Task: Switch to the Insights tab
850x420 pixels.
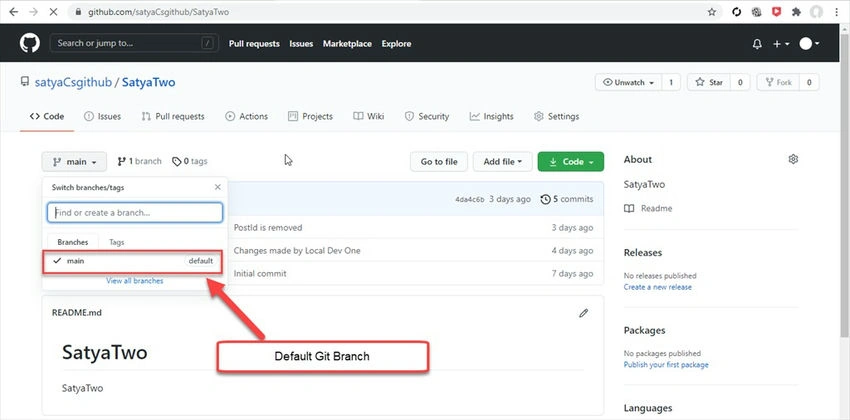Action: (492, 117)
